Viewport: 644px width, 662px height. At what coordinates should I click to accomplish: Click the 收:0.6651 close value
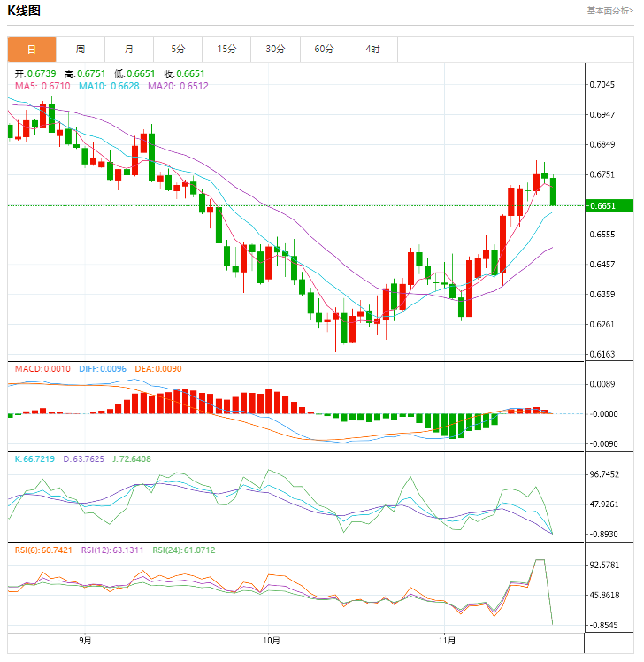[184, 73]
